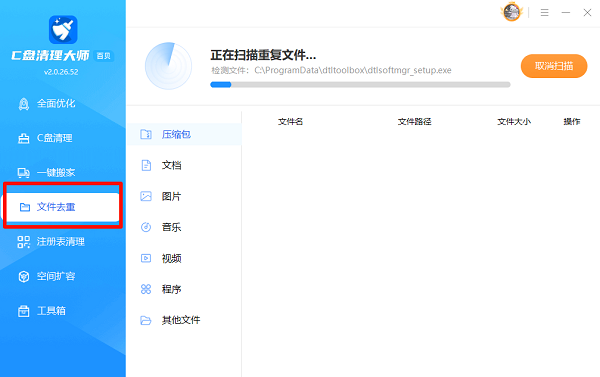The width and height of the screenshot is (600, 377).
Task: Minimize the window
Action: click(x=566, y=13)
